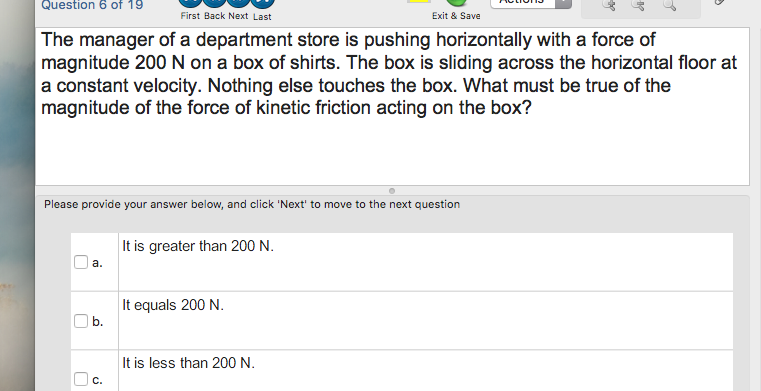Click the reset zoom magnifier icon
This screenshot has height=391, width=761.
(670, 5)
